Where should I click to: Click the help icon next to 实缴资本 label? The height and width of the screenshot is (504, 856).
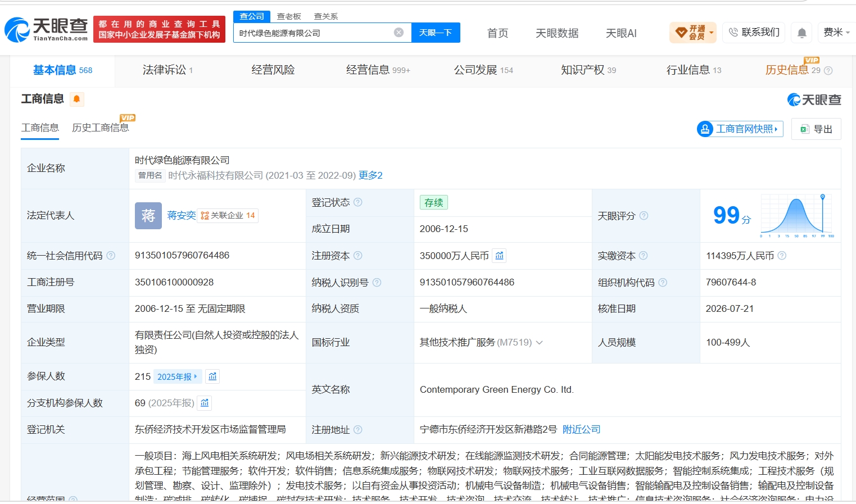coord(644,256)
